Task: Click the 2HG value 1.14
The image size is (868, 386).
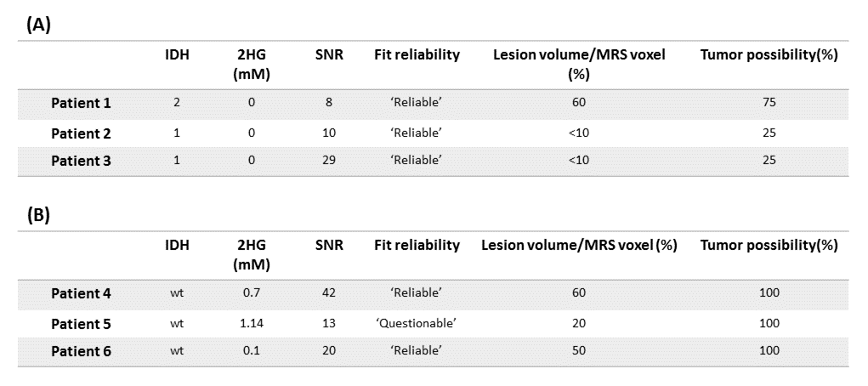Action: click(252, 323)
